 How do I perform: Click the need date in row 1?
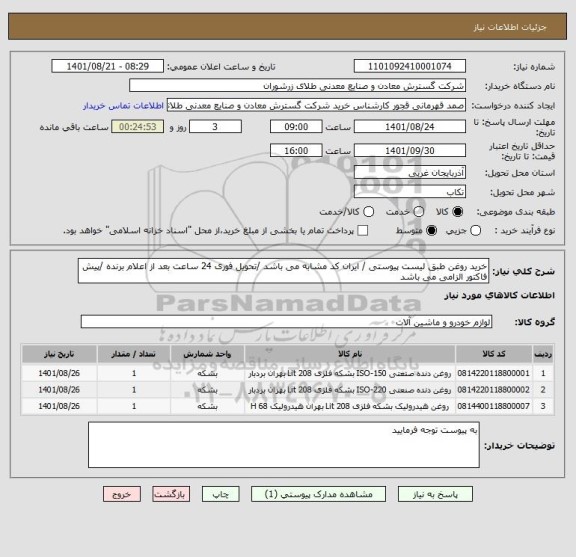coord(59,373)
